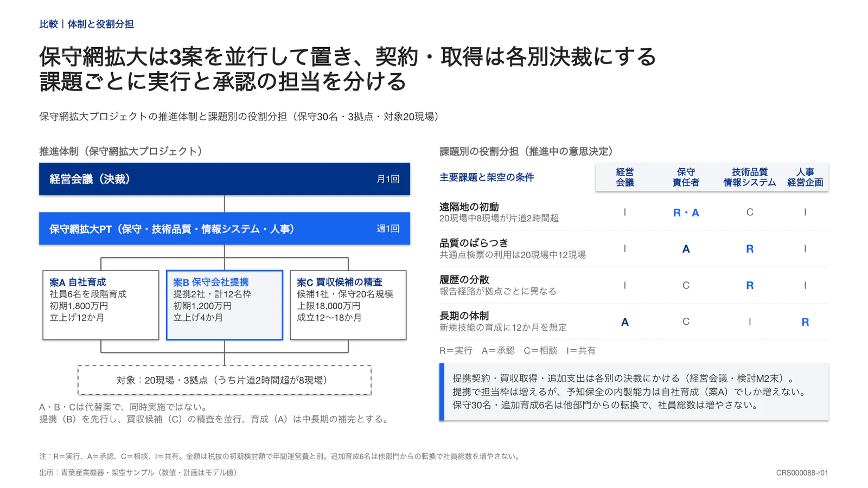Click the '人事 経営企画' column header
The image size is (868, 488).
click(x=805, y=177)
